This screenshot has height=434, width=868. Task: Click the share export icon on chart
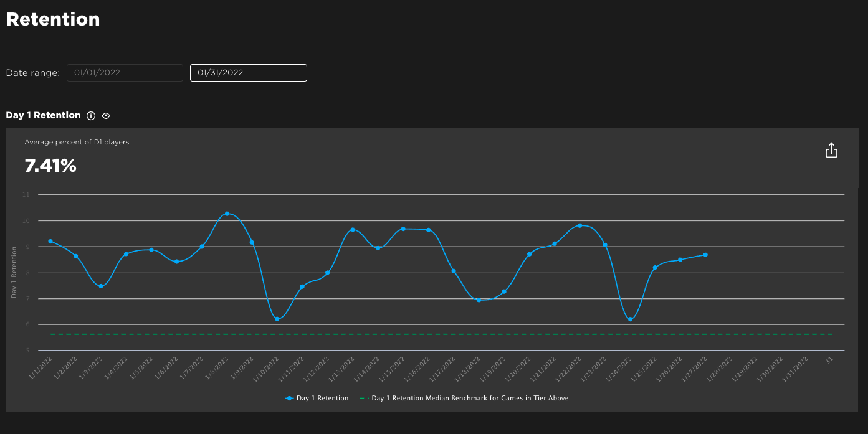[831, 151]
